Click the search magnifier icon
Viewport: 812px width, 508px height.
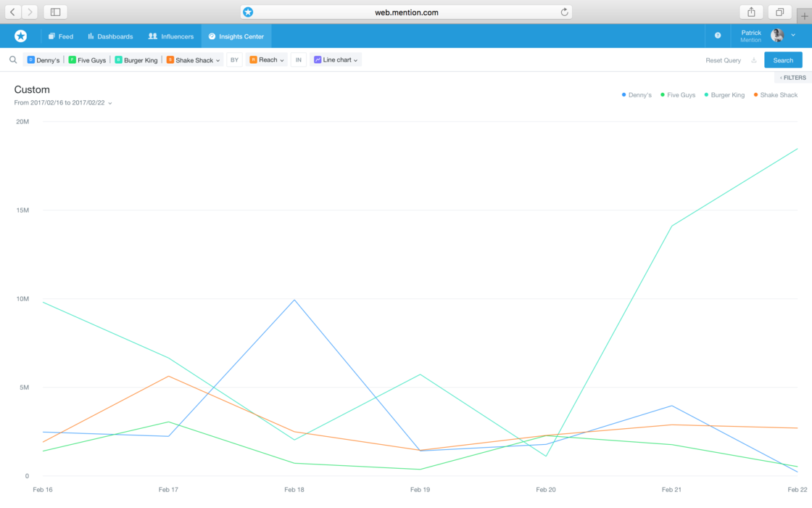pyautogui.click(x=13, y=60)
